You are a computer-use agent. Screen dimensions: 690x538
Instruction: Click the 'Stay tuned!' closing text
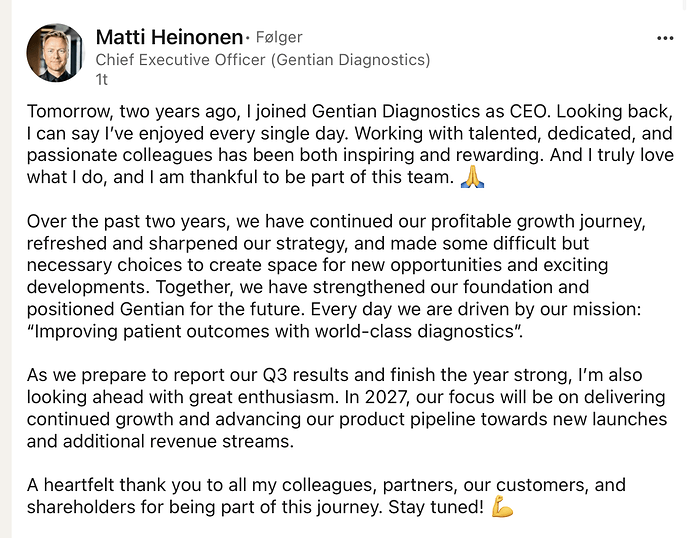click(x=436, y=507)
